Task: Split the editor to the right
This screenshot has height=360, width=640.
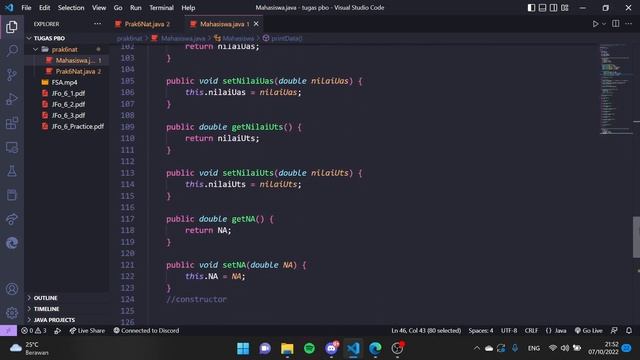Action: (616, 24)
